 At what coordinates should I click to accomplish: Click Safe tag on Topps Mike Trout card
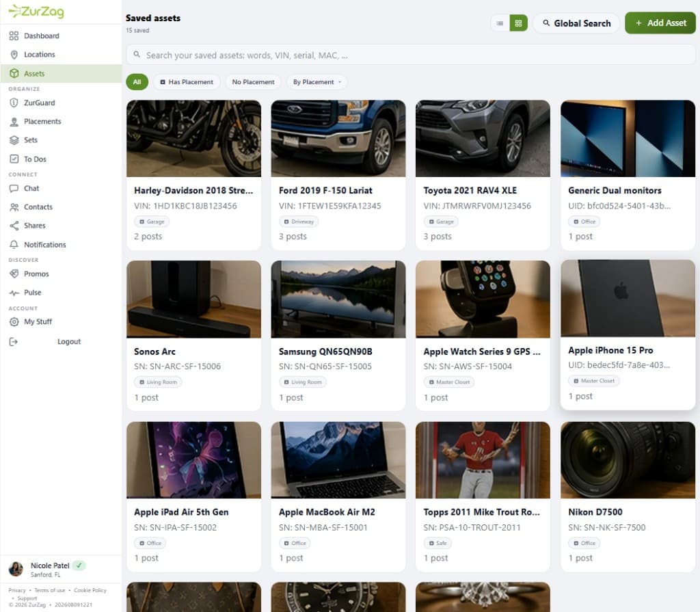[x=437, y=543]
